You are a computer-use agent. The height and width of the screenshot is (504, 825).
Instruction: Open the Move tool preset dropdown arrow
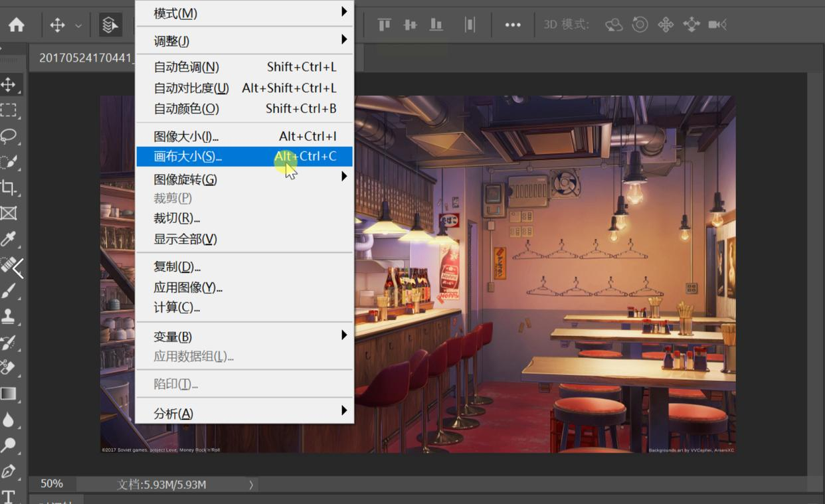pos(78,26)
